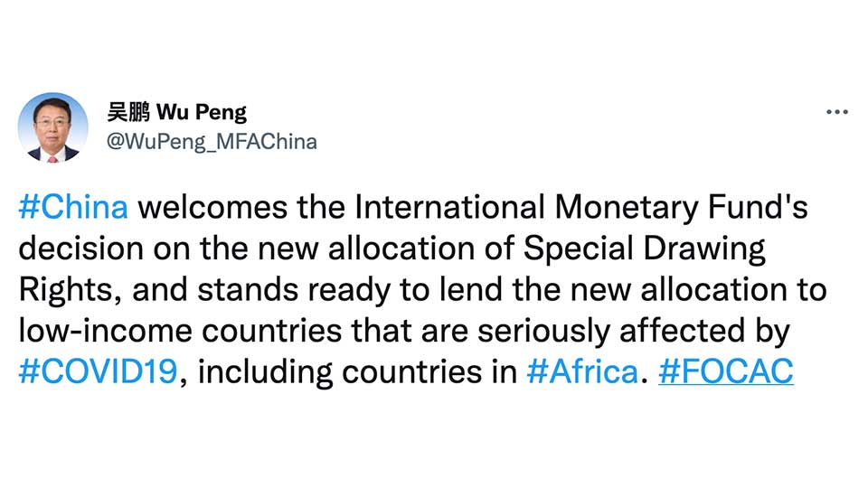The width and height of the screenshot is (868, 488).
Task: Open the #China hashtag
Action: click(73, 207)
